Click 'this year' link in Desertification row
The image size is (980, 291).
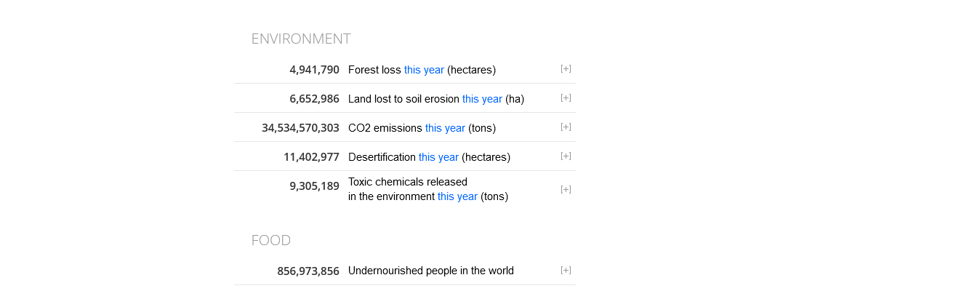(x=438, y=157)
